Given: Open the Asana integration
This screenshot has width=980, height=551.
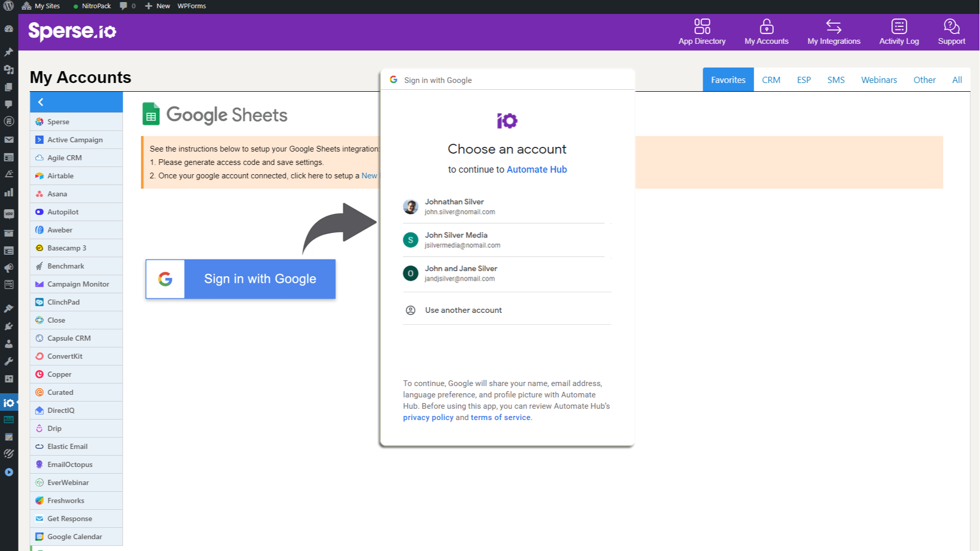Looking at the screenshot, I should (57, 194).
